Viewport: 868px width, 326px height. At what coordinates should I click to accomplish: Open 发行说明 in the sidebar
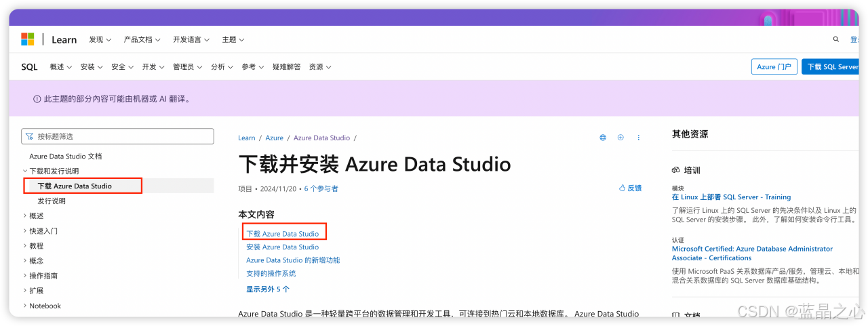pyautogui.click(x=52, y=201)
